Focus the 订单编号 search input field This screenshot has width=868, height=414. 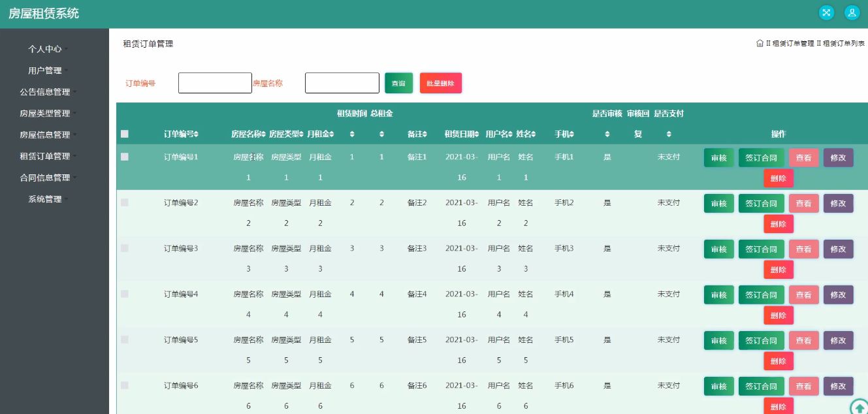coord(215,83)
